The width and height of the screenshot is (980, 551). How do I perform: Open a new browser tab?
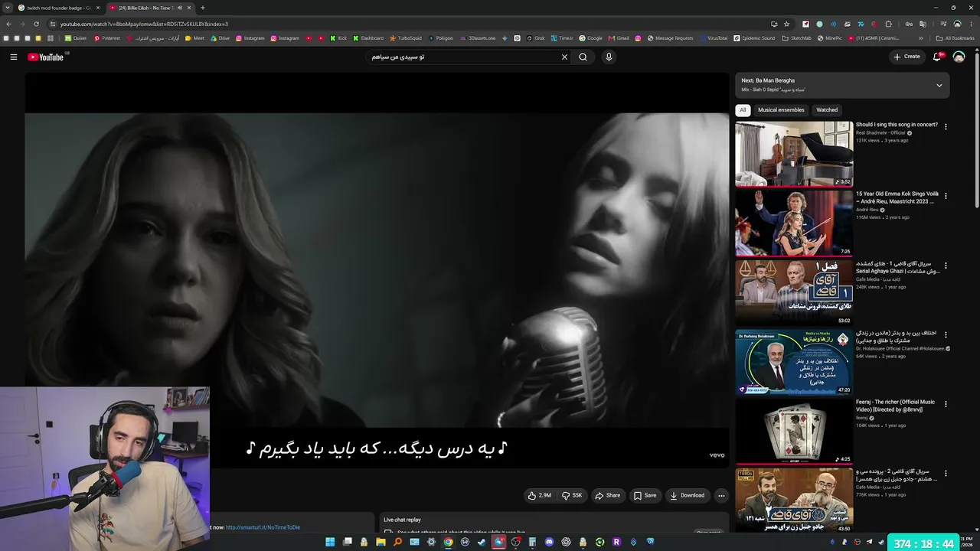point(202,8)
